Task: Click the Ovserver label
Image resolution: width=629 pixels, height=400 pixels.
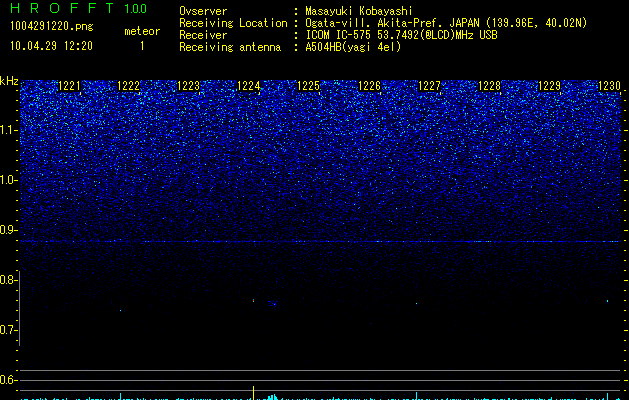Action: click(203, 11)
